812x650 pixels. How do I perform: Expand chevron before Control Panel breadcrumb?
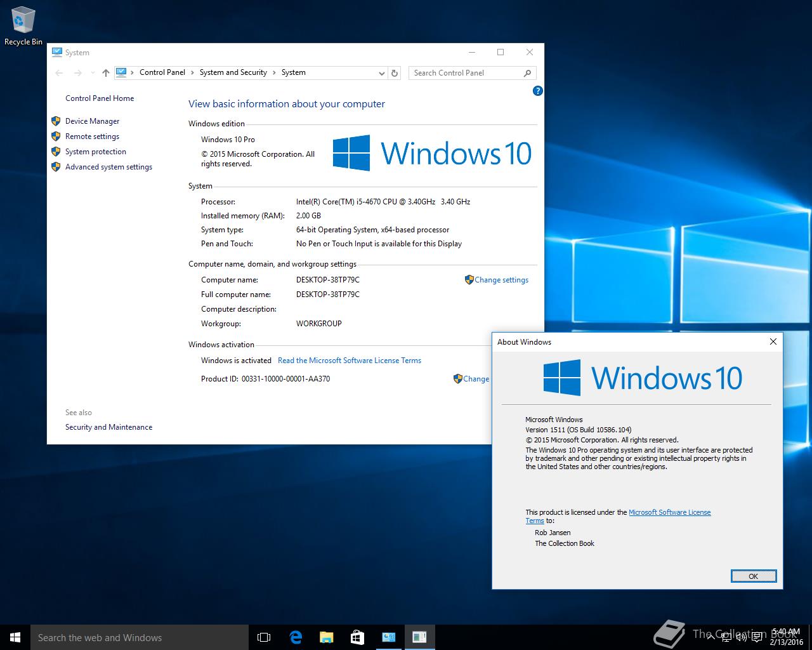tap(132, 72)
